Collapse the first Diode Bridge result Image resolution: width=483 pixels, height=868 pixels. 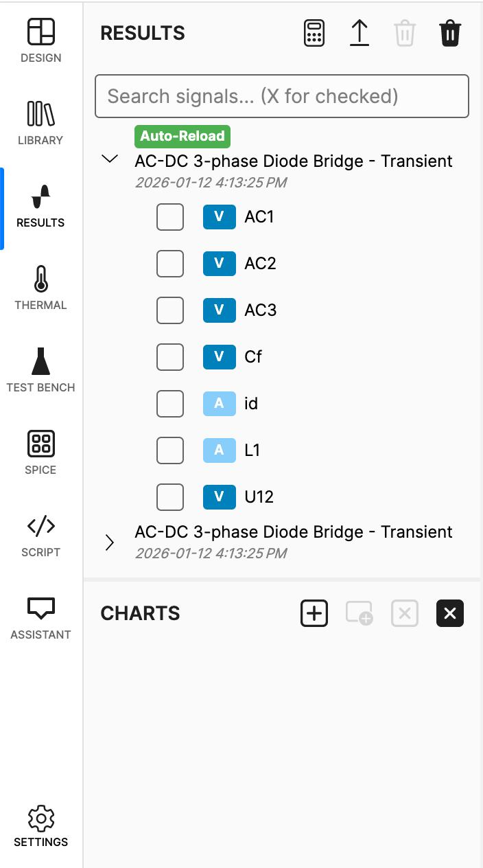click(110, 159)
